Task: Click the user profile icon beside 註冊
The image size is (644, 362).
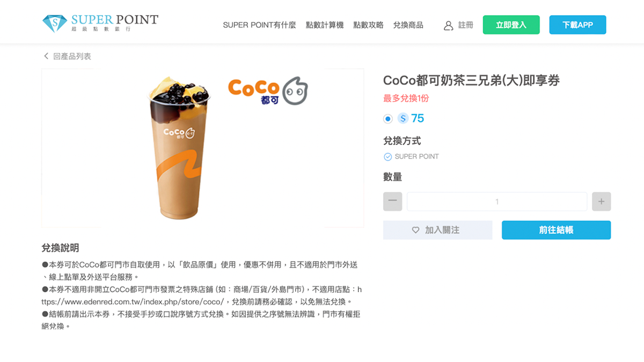Action: [449, 25]
